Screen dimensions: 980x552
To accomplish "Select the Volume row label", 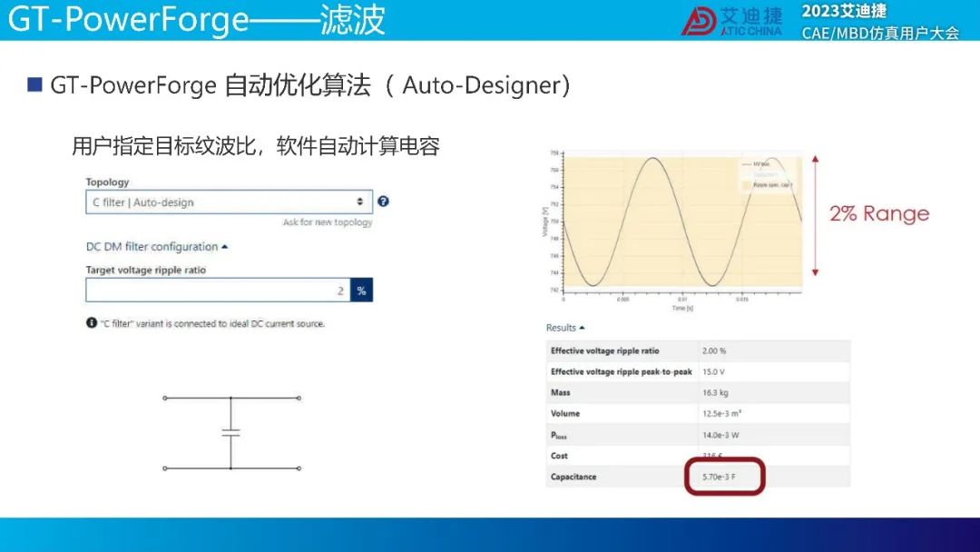I will coord(565,413).
